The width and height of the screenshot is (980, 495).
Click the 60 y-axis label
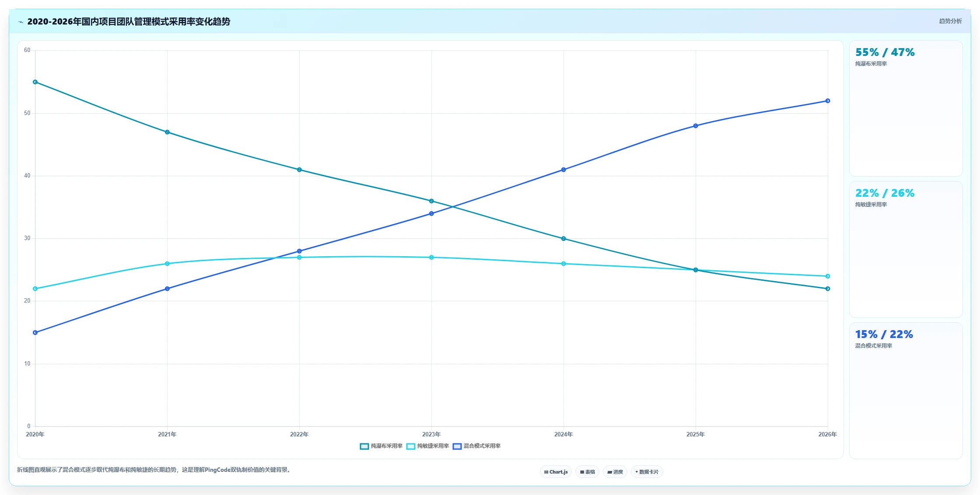(27, 50)
